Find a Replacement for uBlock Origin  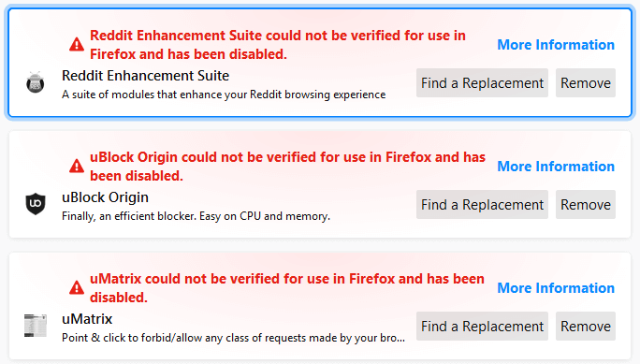[482, 204]
